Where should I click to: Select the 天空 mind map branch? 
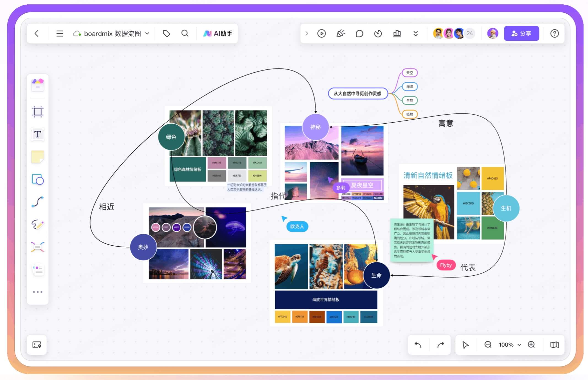point(410,73)
